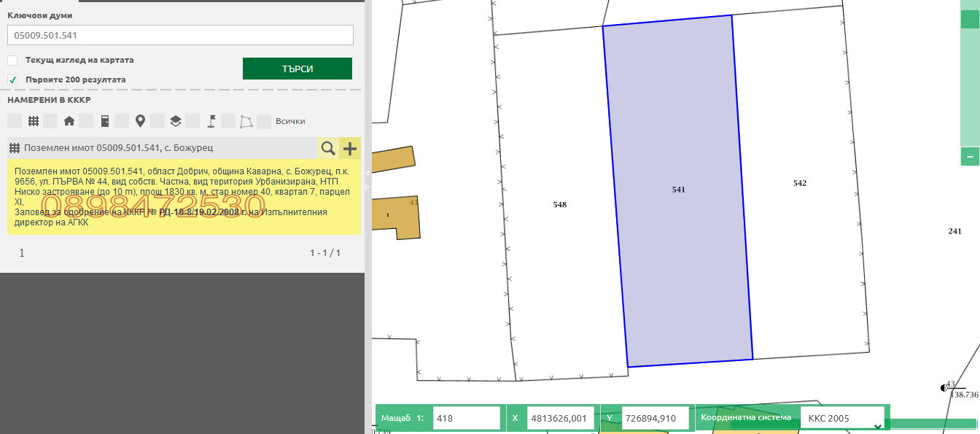The width and height of the screenshot is (980, 434).
Task: Click the flag icon filter
Action: point(211,121)
